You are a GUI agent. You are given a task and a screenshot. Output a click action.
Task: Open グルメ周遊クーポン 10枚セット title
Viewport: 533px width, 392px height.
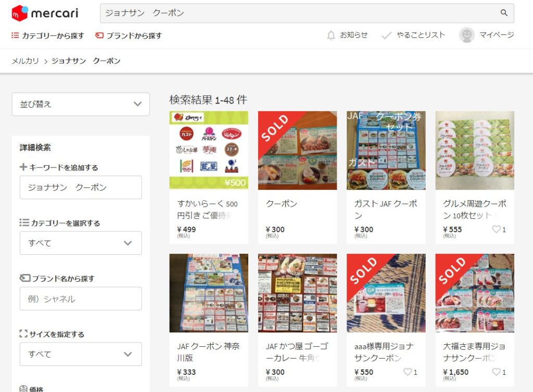pos(475,210)
